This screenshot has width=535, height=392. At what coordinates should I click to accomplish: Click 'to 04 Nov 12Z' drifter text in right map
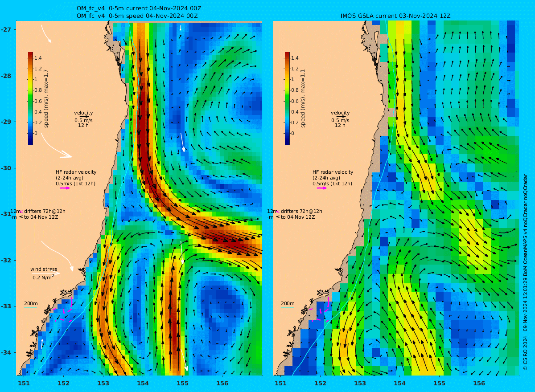tap(298, 217)
